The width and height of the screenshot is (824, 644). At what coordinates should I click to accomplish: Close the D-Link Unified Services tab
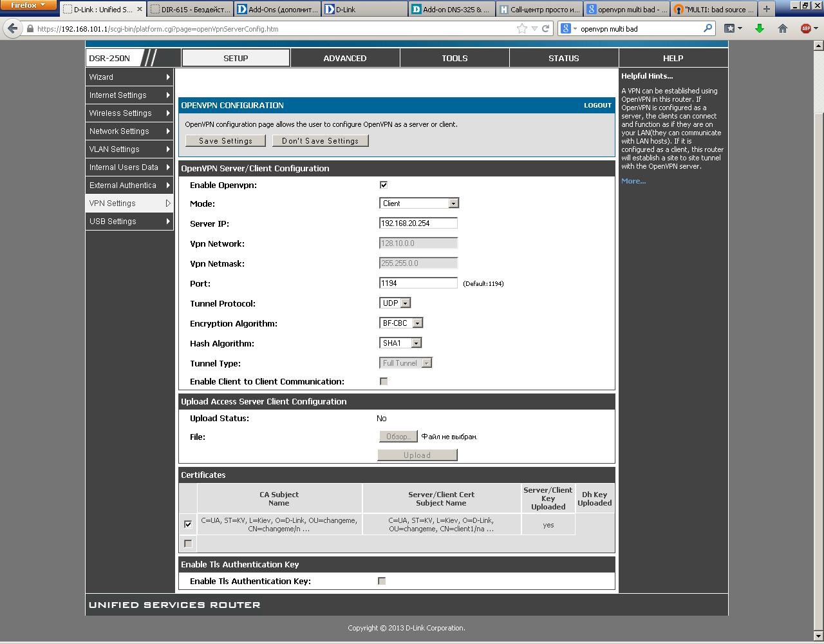click(x=140, y=10)
